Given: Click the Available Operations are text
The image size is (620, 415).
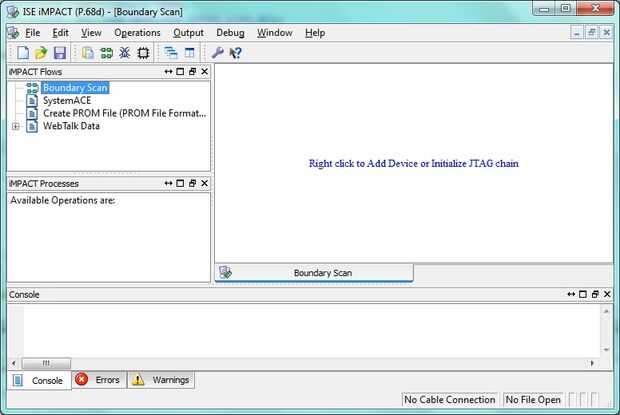Looking at the screenshot, I should coord(62,200).
